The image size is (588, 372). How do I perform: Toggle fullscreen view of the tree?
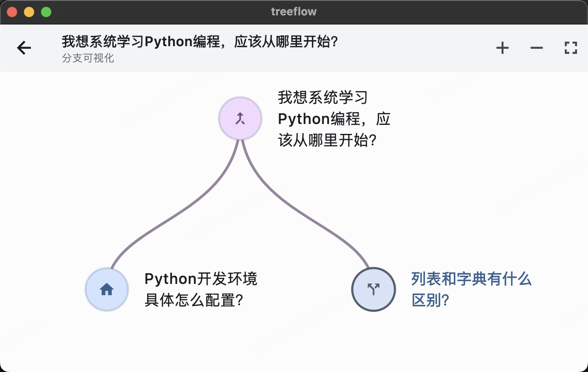coord(570,47)
